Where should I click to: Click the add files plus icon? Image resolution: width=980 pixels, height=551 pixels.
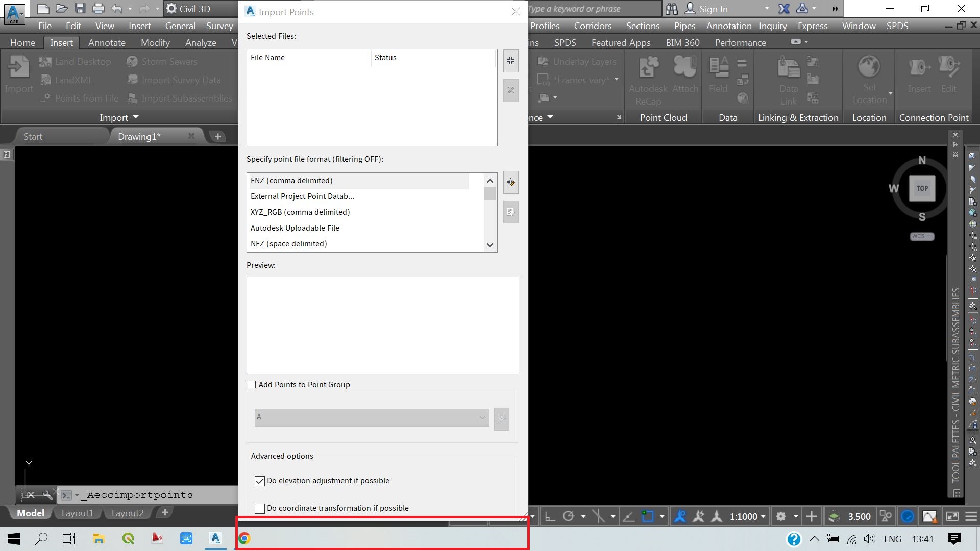[510, 61]
